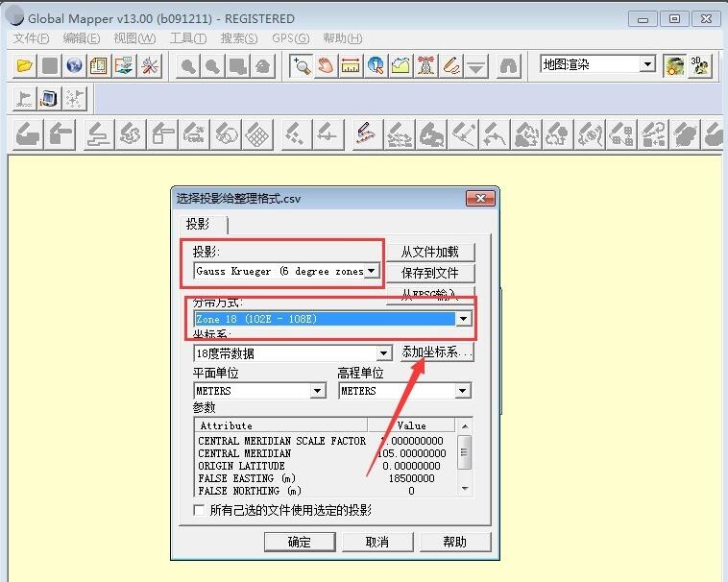Select the Digitizer pencil tool
This screenshot has width=728, height=582.
450,65
